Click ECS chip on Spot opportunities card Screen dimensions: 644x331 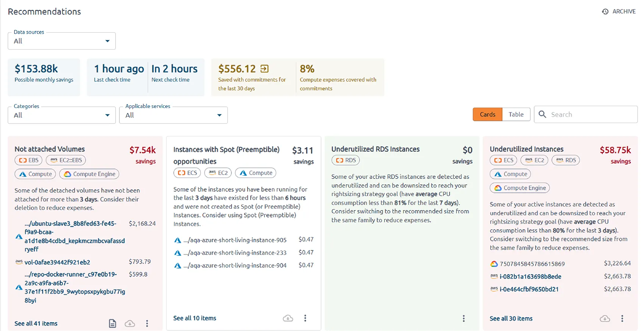coord(187,173)
